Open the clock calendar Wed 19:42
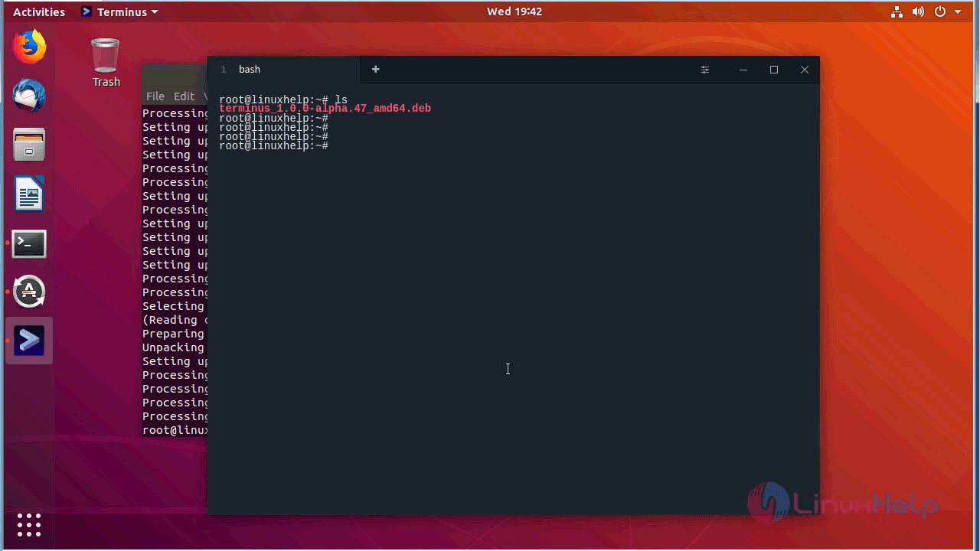 tap(514, 11)
